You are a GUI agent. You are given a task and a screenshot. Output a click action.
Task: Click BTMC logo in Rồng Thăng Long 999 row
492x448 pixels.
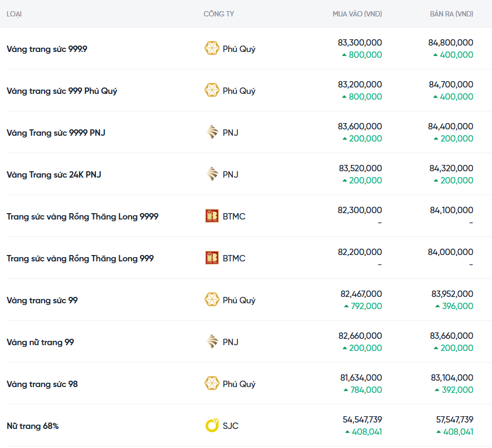[212, 258]
